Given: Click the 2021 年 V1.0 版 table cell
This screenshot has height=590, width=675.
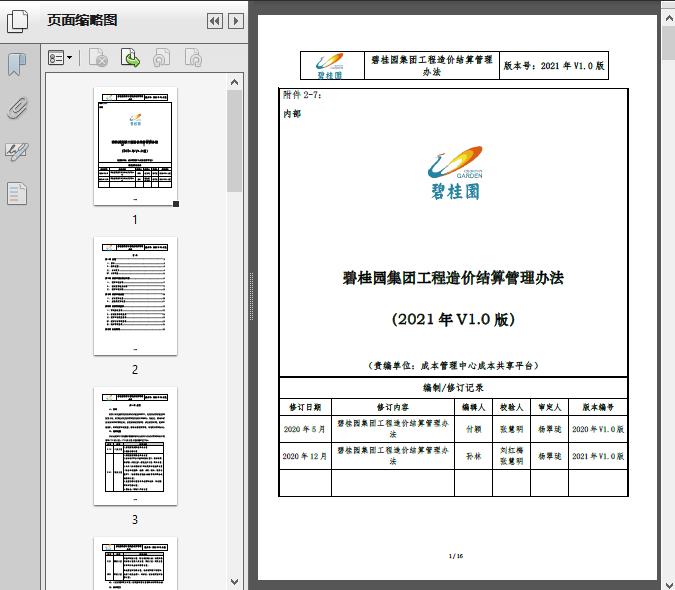Looking at the screenshot, I should coord(598,456).
